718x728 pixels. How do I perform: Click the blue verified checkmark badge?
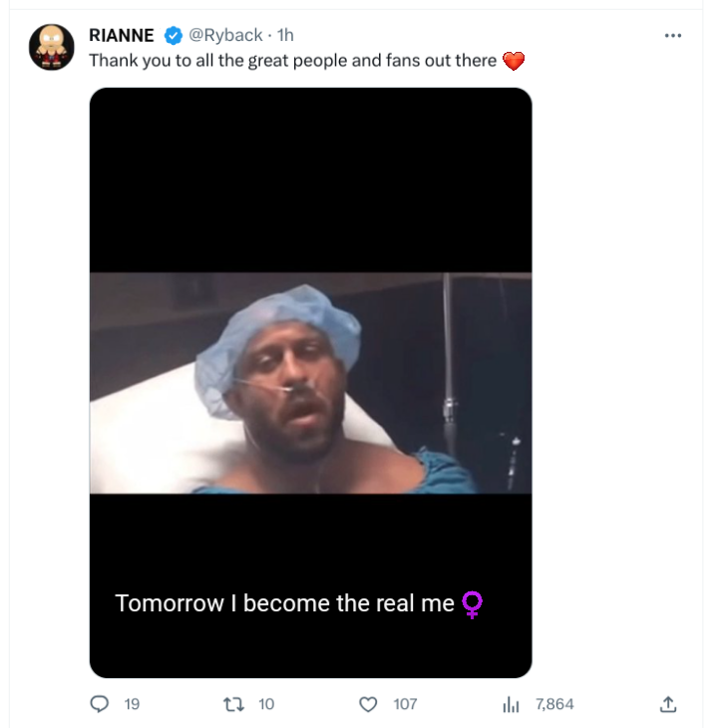(x=173, y=36)
